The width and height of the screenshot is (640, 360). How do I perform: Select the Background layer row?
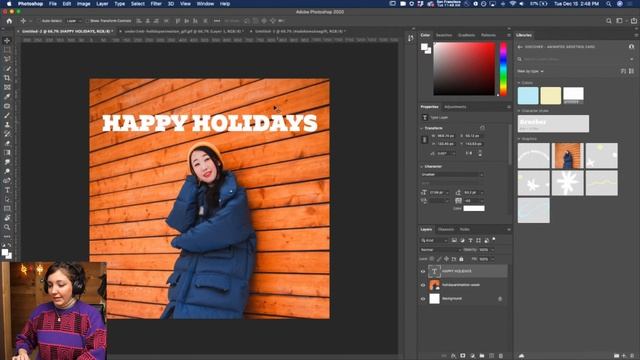point(464,299)
